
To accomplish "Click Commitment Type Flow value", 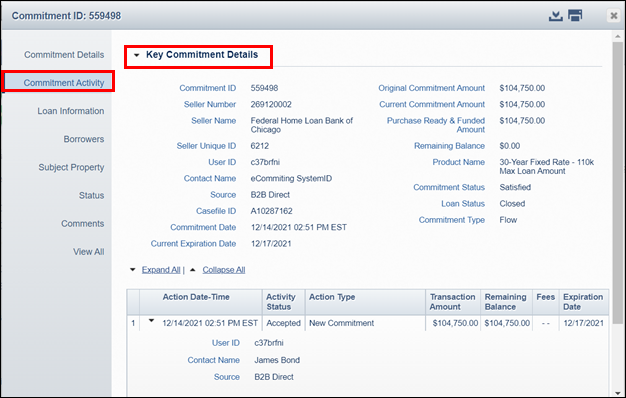I will point(508,220).
